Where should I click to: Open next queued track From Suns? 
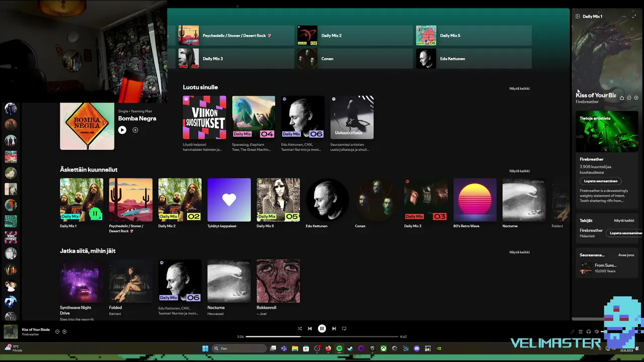[x=607, y=268]
